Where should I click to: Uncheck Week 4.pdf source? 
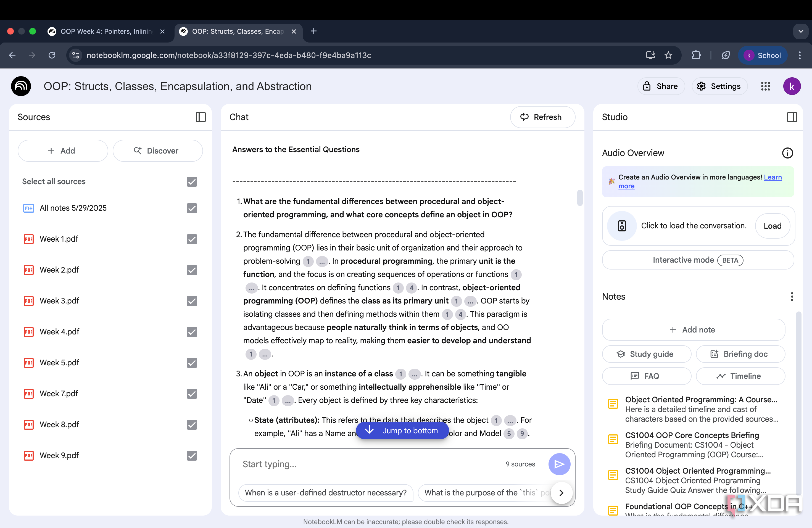[x=192, y=332]
